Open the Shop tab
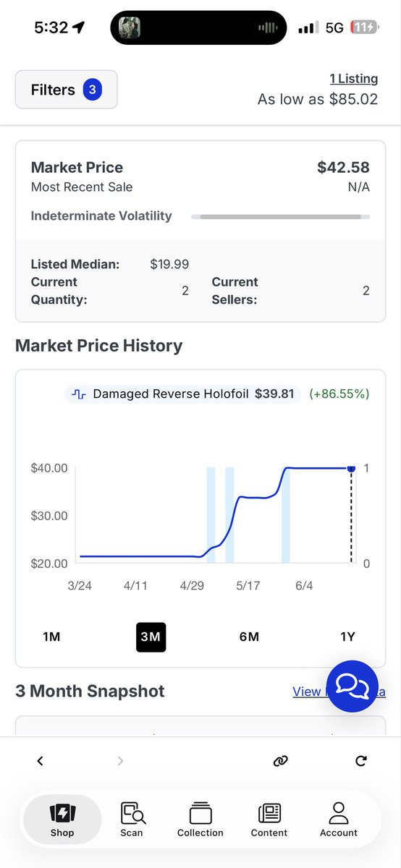Image resolution: width=401 pixels, height=868 pixels. [62, 820]
